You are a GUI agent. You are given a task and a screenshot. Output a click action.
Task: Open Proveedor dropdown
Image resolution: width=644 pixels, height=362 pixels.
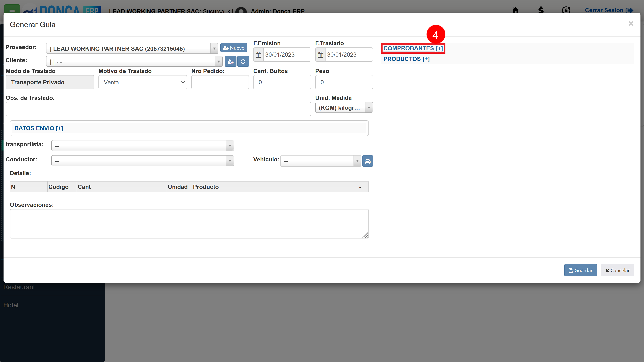(x=132, y=48)
